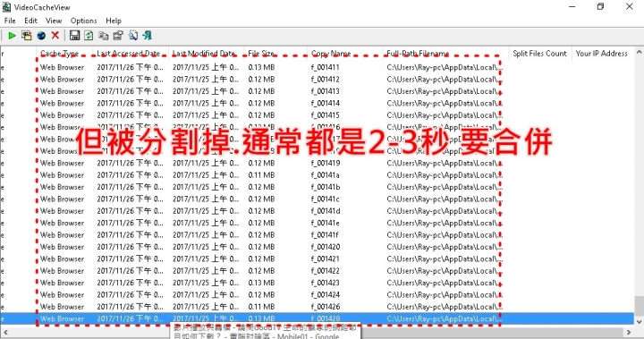The width and height of the screenshot is (644, 339).
Task: Select the row with copy name f_001424
Action: (x=317, y=294)
